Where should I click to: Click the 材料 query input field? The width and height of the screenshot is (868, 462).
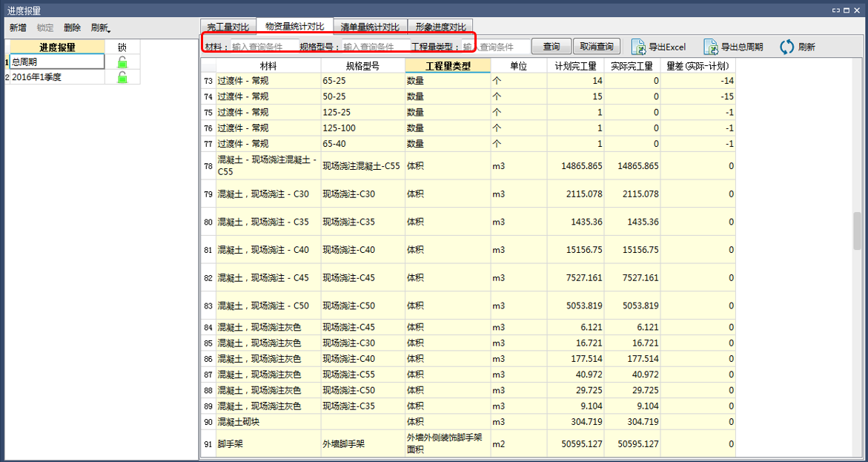263,47
